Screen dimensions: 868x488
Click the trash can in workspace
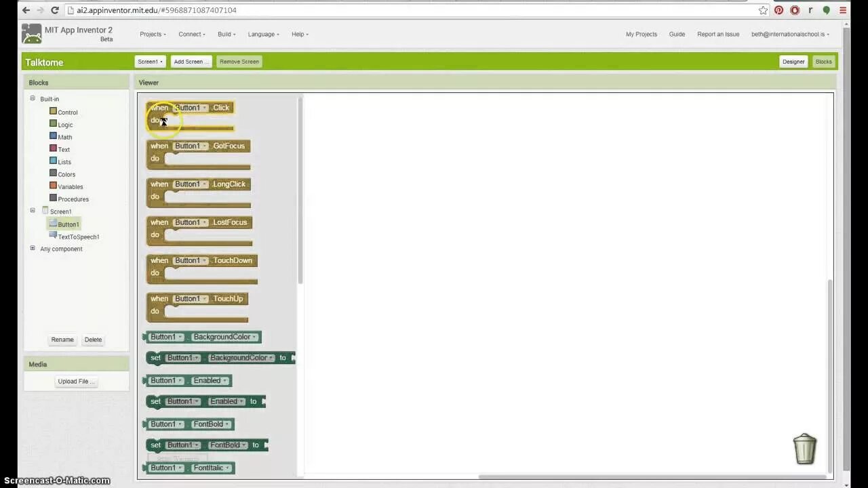805,449
